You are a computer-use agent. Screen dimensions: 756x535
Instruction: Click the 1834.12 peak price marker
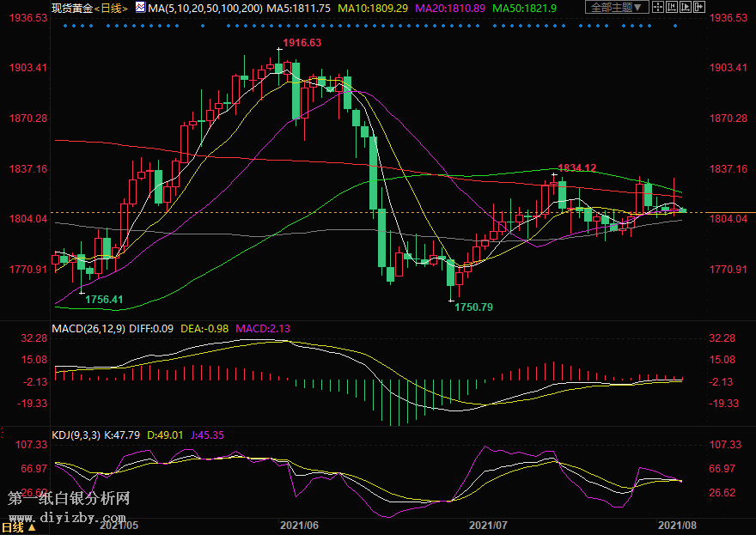pyautogui.click(x=576, y=168)
